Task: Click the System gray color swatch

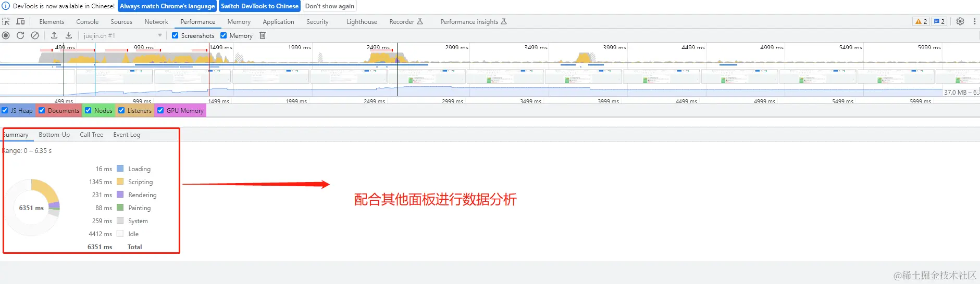Action: tap(120, 221)
